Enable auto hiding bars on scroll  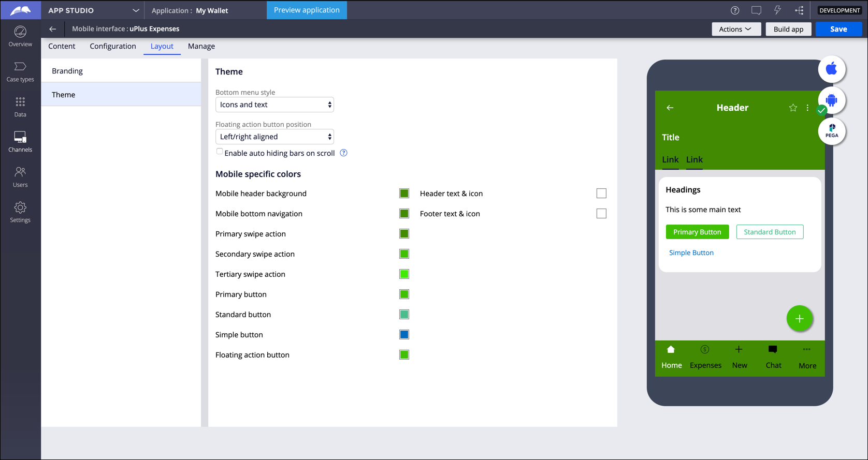click(x=220, y=152)
